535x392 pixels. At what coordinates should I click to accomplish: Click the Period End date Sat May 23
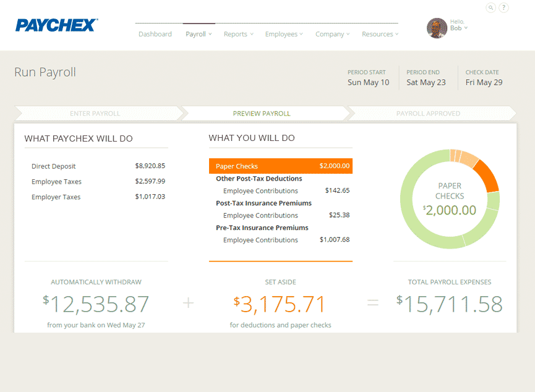pos(426,83)
